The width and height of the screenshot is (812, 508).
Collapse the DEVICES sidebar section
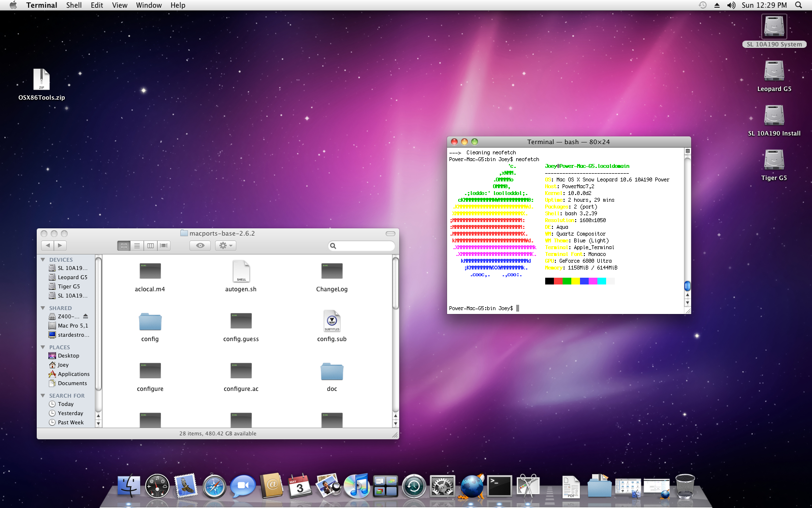point(43,260)
